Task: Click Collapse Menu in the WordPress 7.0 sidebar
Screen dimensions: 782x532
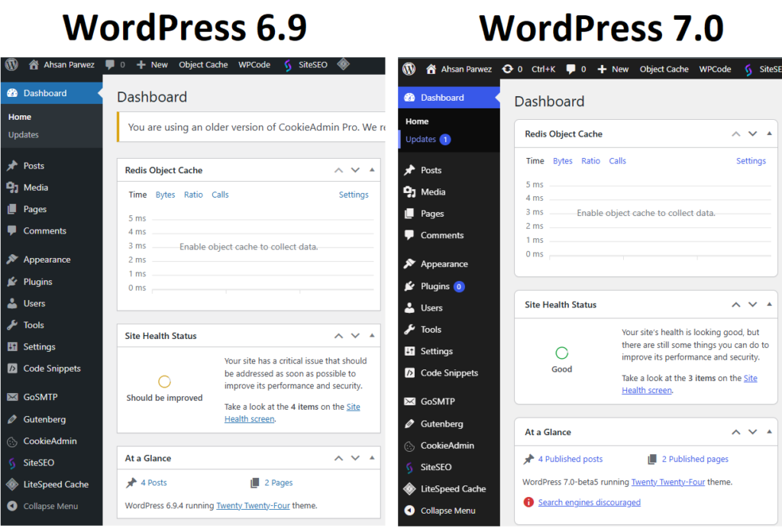Action: point(448,511)
